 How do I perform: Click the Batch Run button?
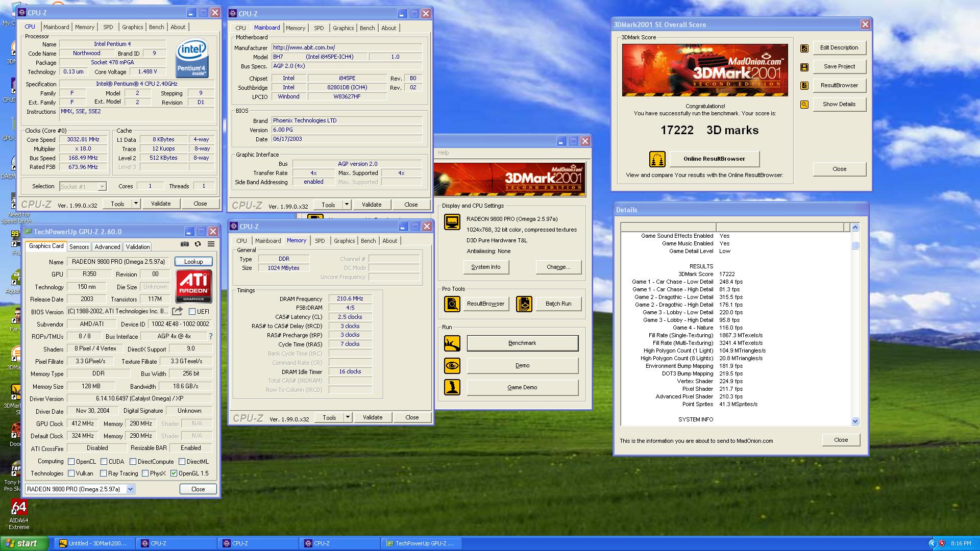point(558,304)
